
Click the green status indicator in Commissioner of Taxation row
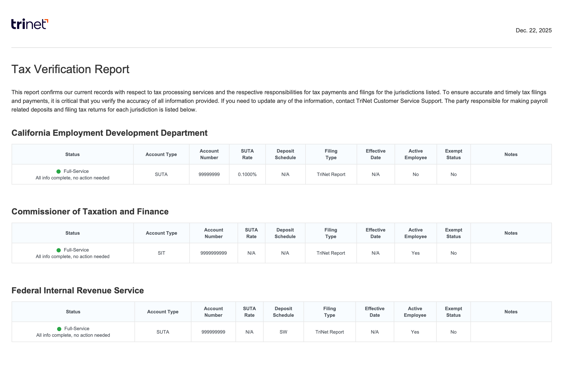point(58,250)
